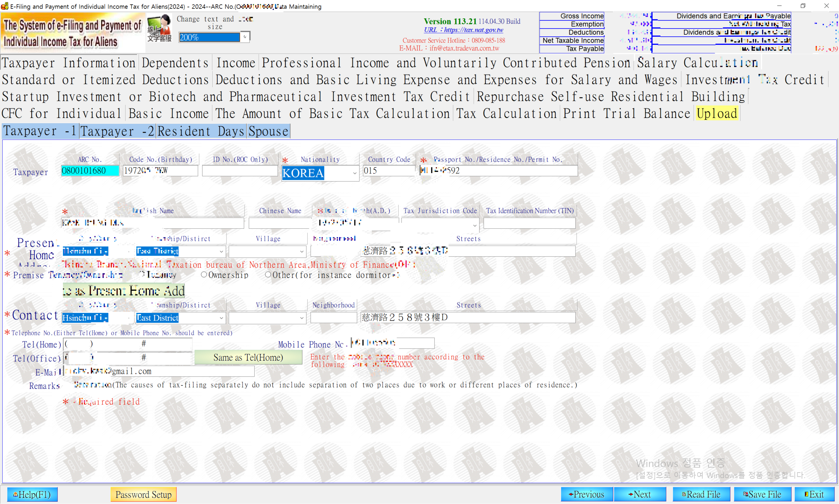This screenshot has width=839, height=504.
Task: Switch to the Resident Days tab
Action: click(x=201, y=131)
